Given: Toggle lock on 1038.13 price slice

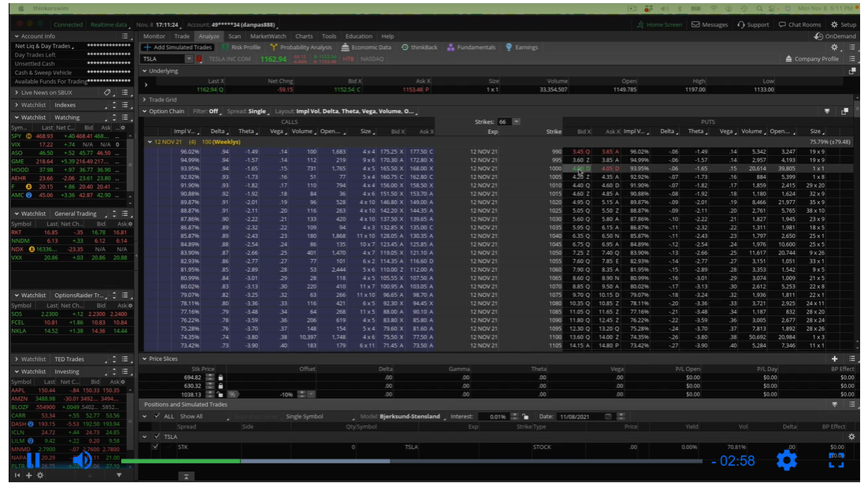Looking at the screenshot, I should point(221,395).
